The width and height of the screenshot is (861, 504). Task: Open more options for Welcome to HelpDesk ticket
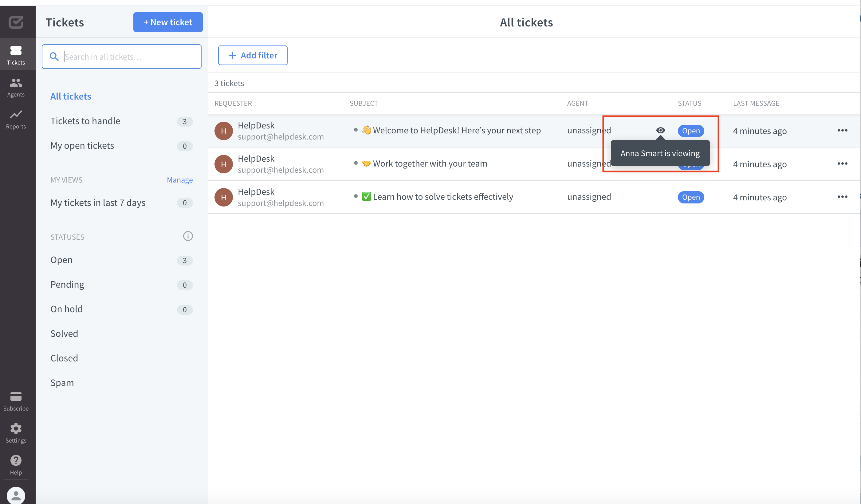point(842,130)
